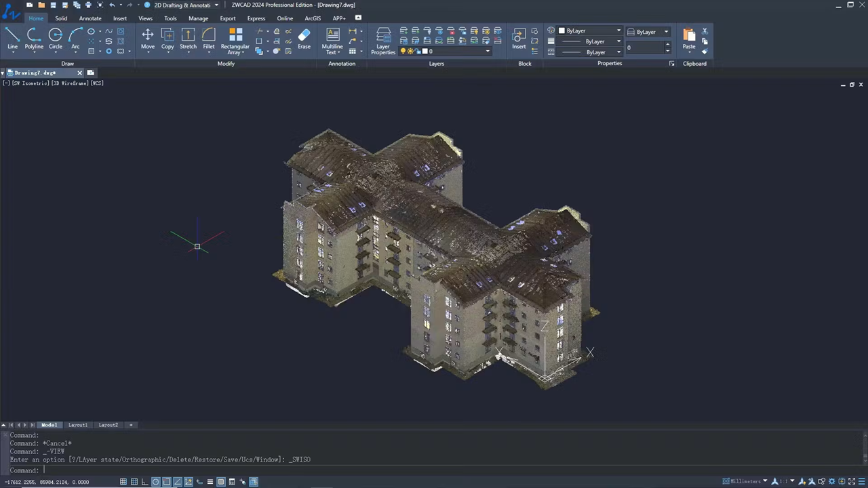
Task: Switch to Layout1 tab
Action: 77,425
